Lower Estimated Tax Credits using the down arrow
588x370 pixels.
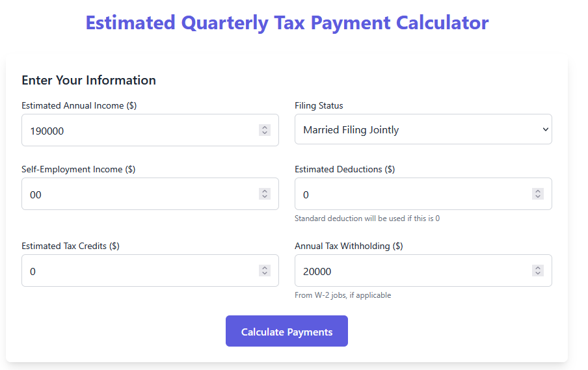(x=265, y=274)
